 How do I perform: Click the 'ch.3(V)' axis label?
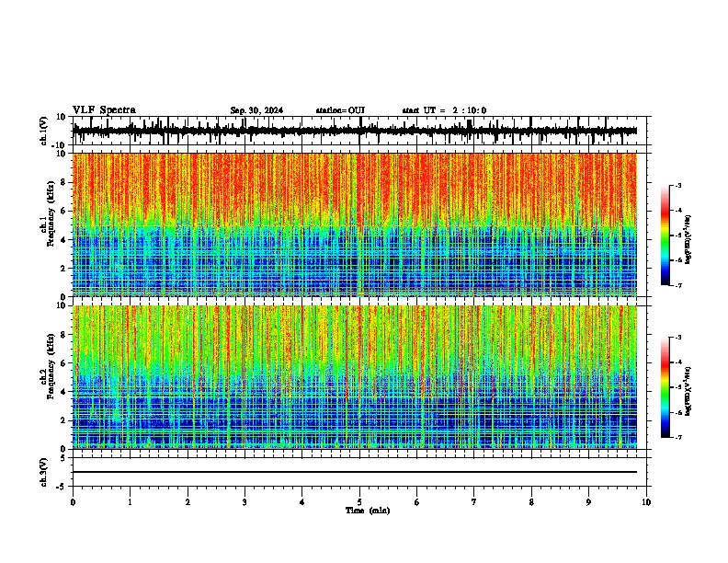pyautogui.click(x=44, y=472)
